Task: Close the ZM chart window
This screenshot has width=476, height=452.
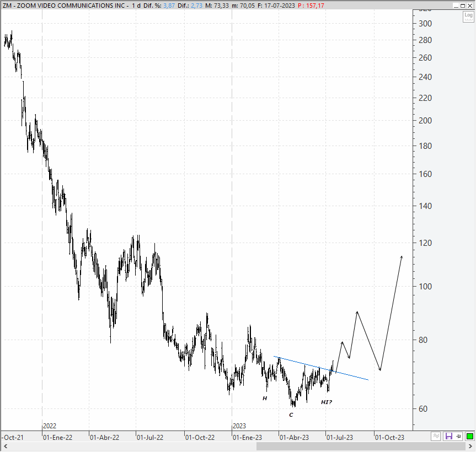Action: [469, 6]
